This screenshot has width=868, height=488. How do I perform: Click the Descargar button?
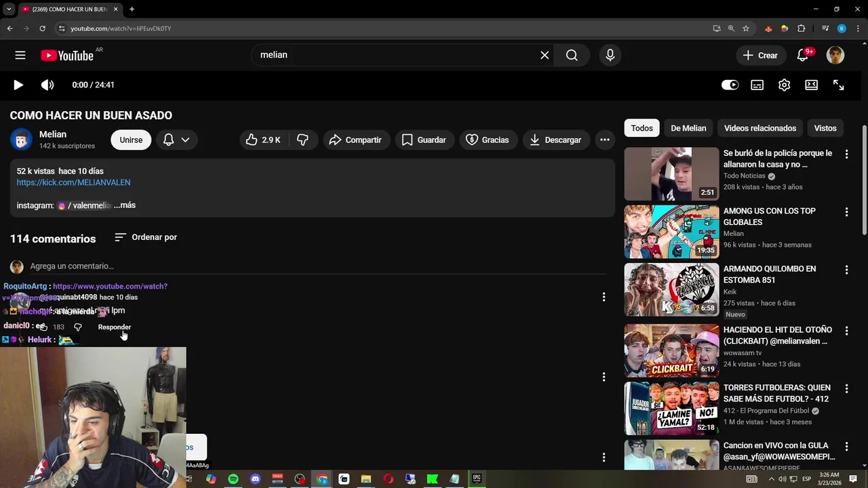[x=555, y=140]
